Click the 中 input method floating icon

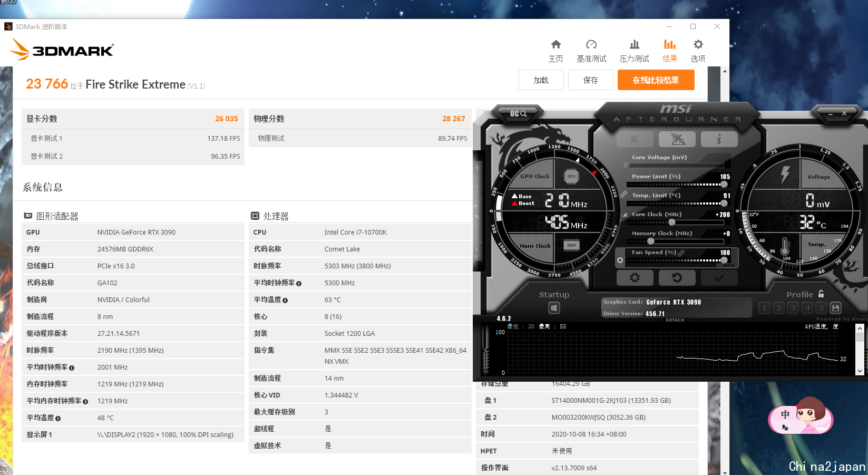[785, 414]
